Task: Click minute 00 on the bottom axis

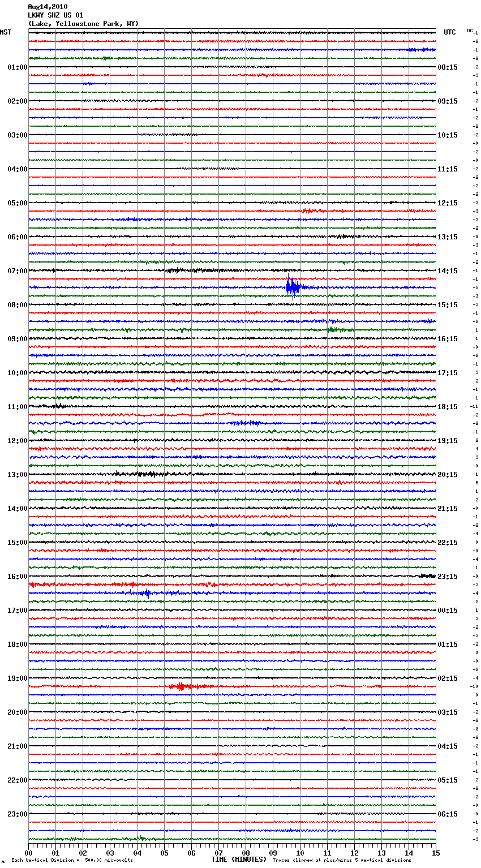Action: 29,853
